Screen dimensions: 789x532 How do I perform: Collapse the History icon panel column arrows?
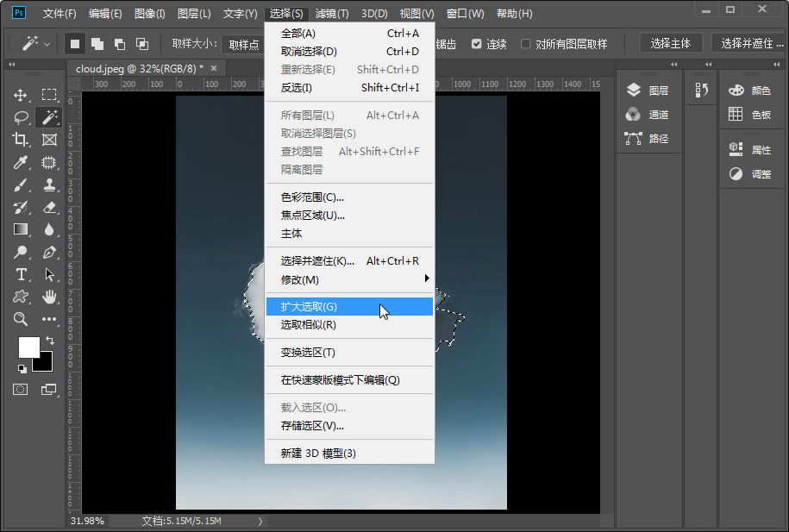point(709,65)
